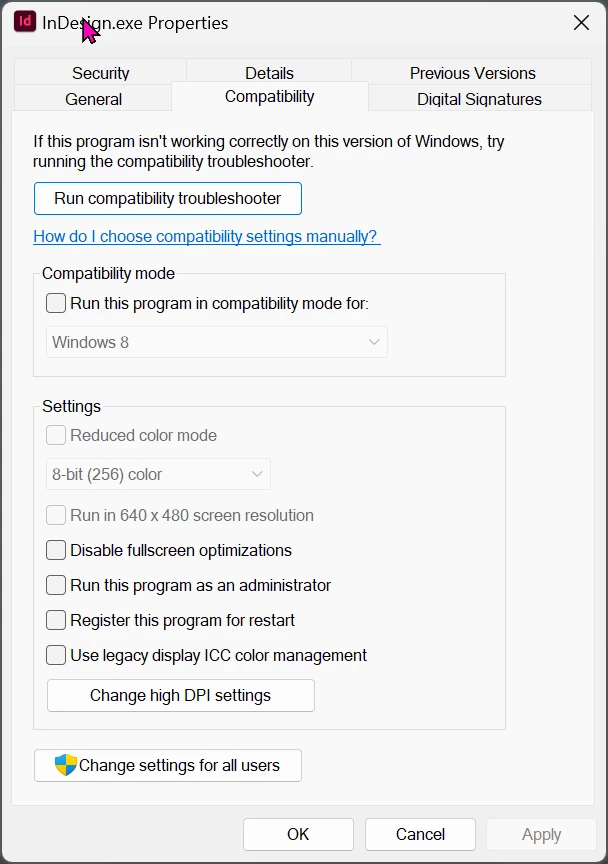Click the Cancel button
The width and height of the screenshot is (608, 864).
420,834
